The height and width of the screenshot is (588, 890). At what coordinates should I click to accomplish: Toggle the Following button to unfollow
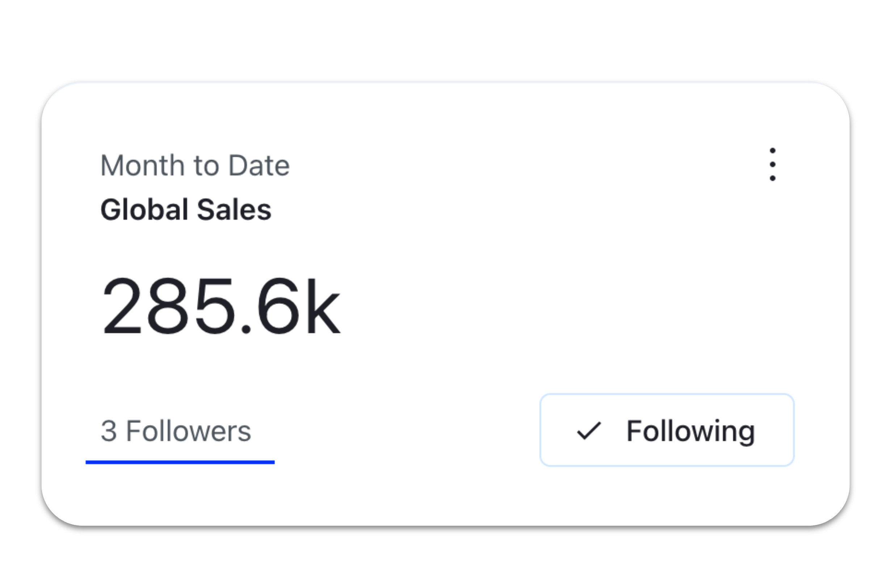(x=667, y=430)
